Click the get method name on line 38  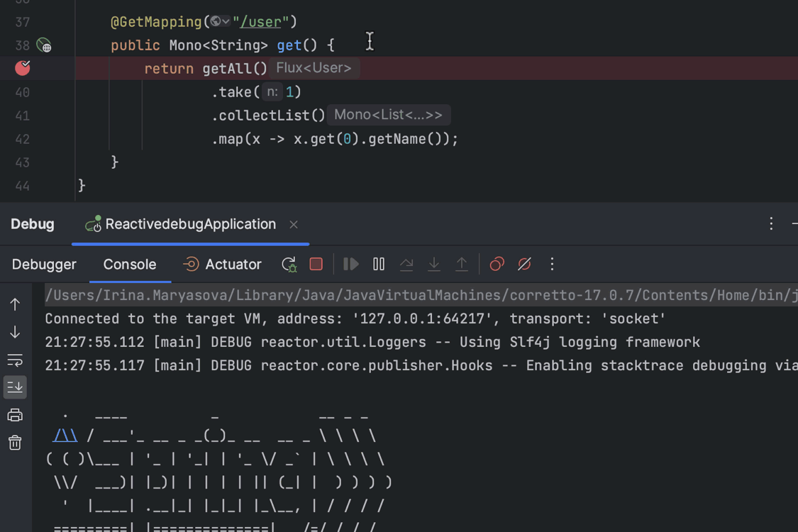pos(289,45)
